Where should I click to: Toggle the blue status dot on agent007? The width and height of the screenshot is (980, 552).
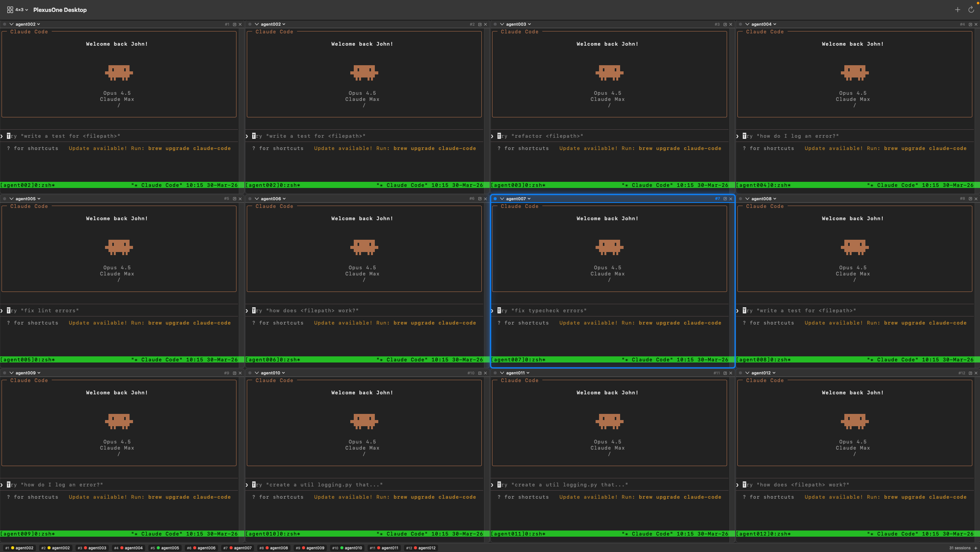(495, 199)
